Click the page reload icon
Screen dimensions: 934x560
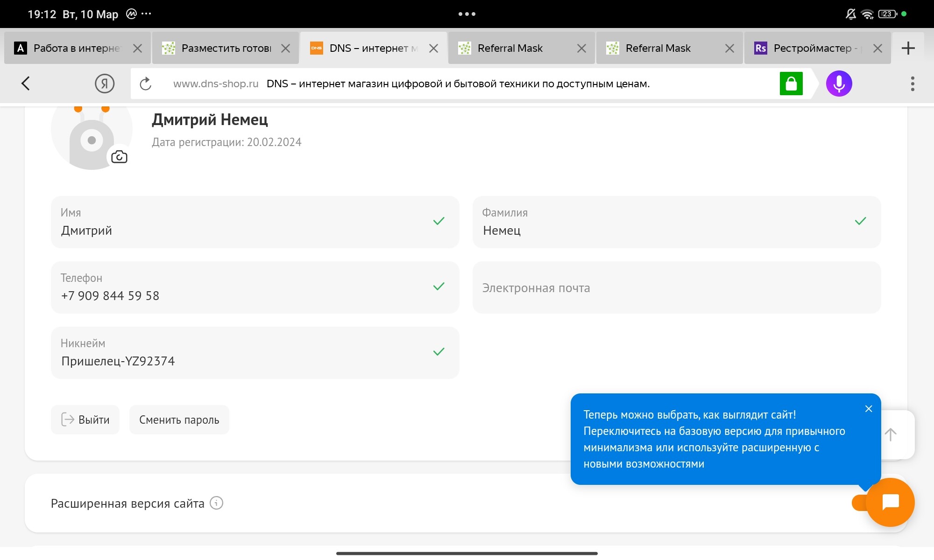[146, 84]
